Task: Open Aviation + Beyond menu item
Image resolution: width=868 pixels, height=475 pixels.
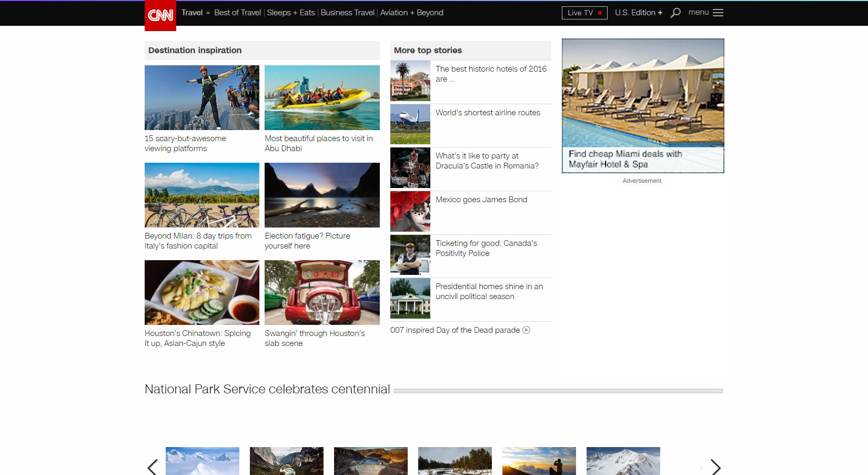Action: [412, 13]
